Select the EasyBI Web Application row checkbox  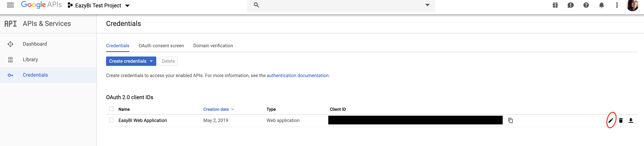point(112,120)
